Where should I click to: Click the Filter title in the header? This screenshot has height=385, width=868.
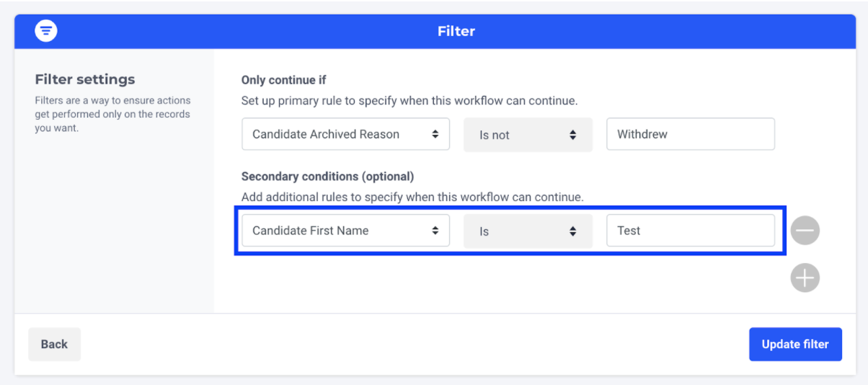click(x=456, y=31)
